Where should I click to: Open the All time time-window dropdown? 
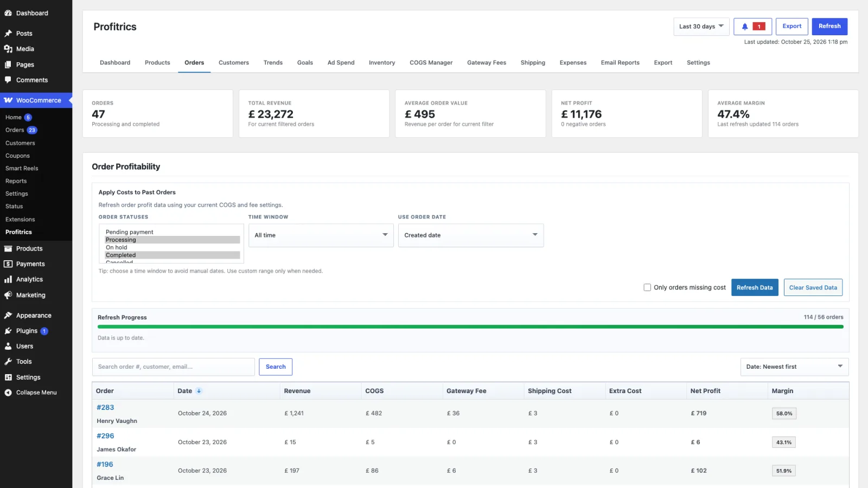[x=321, y=235]
